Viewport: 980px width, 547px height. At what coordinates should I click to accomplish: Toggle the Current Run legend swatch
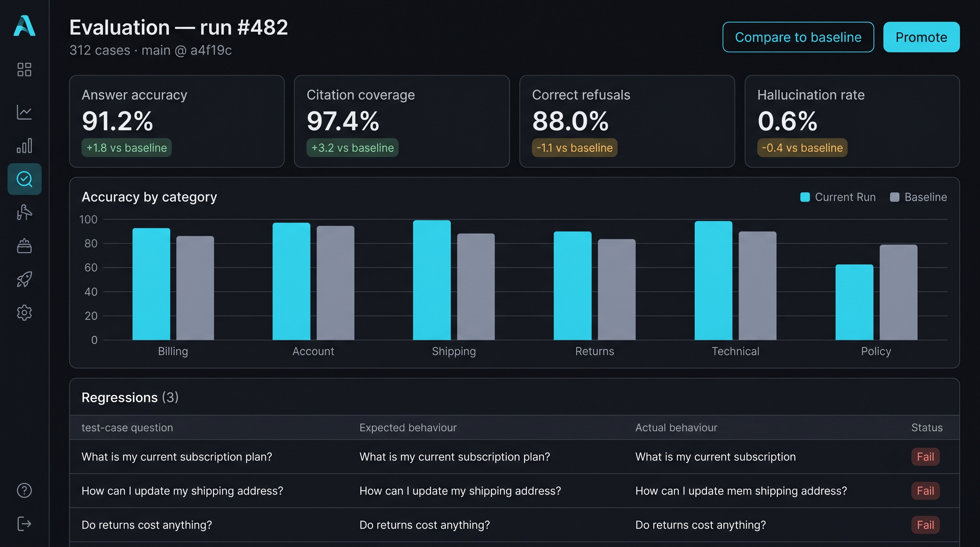[x=805, y=197]
